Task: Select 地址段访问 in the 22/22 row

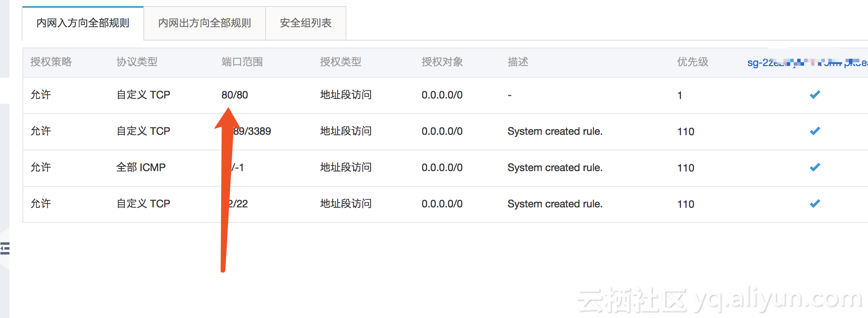Action: coord(346,204)
